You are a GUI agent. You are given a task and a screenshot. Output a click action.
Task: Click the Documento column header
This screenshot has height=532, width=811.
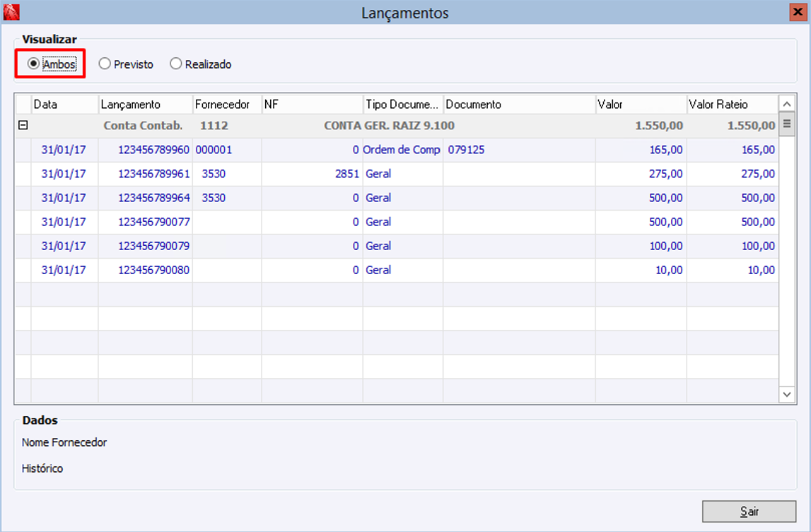point(519,105)
